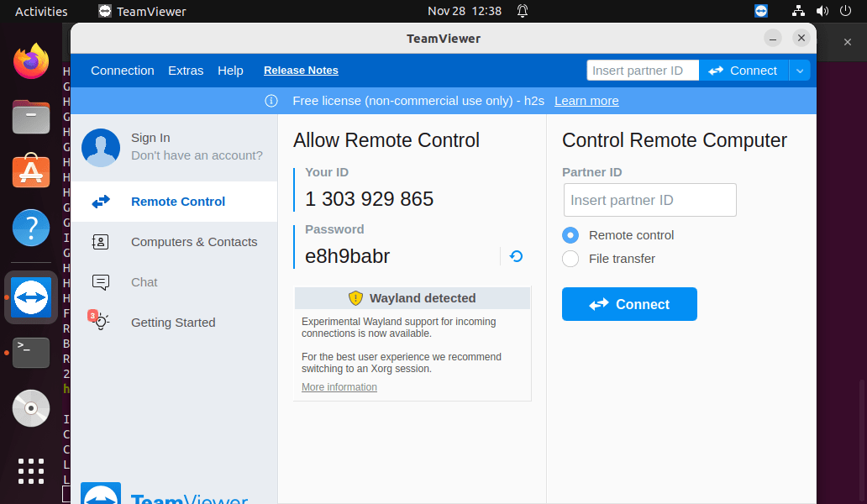Viewport: 867px width, 504px height.
Task: Expand the Connect button dropdown arrow
Action: coord(800,70)
